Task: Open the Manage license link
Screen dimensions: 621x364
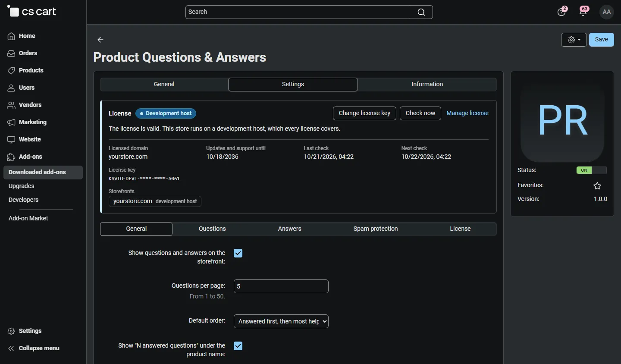Action: tap(467, 113)
